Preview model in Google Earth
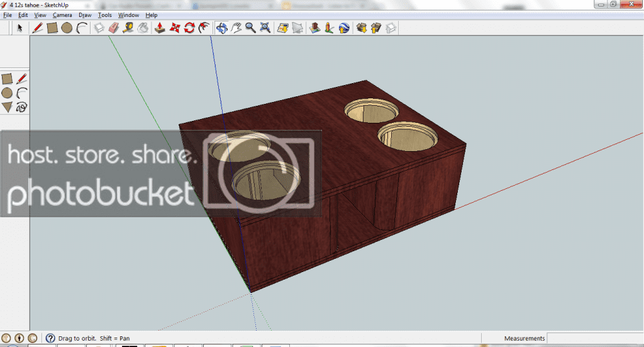644x347 pixels. (x=344, y=28)
